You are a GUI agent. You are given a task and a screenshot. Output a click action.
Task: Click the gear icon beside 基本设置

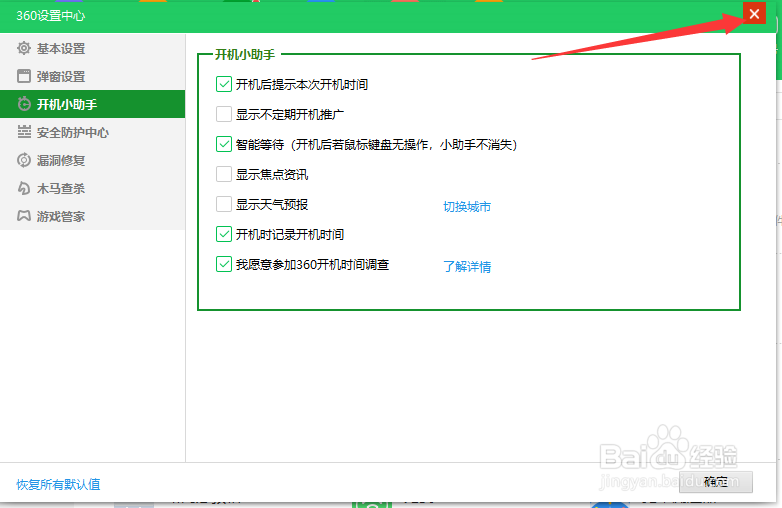click(x=23, y=48)
